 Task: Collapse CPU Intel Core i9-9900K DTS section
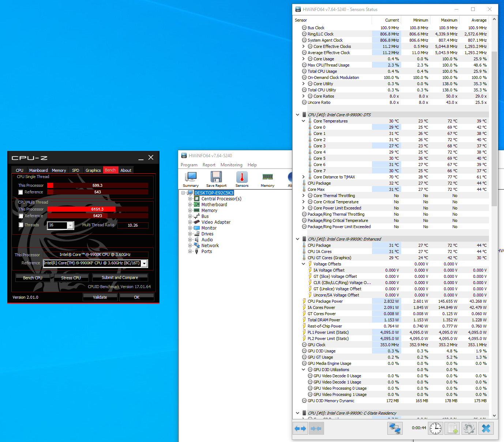(x=297, y=115)
